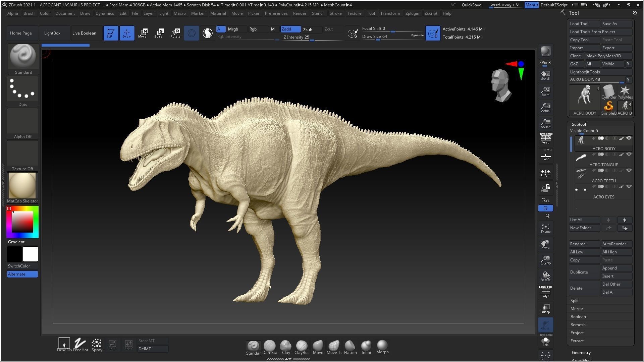Choose the Spray stroke type
This screenshot has height=362, width=644.
97,345
